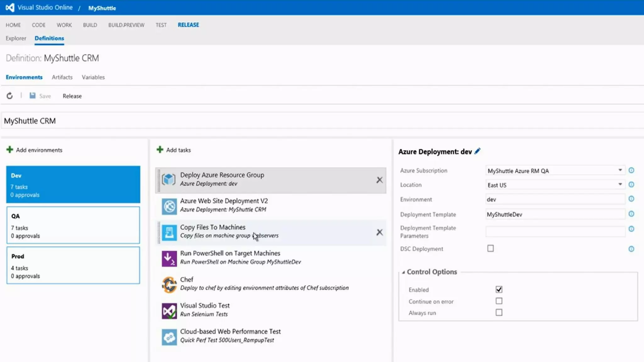Open the Location dropdown showing East US
Viewport: 644px width, 362px height.
coord(620,184)
